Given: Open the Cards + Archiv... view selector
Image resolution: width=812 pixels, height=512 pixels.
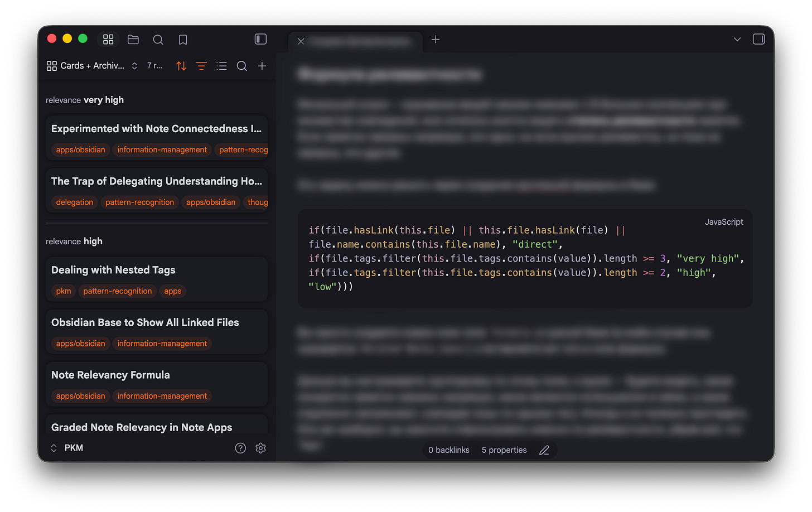Looking at the screenshot, I should point(92,66).
